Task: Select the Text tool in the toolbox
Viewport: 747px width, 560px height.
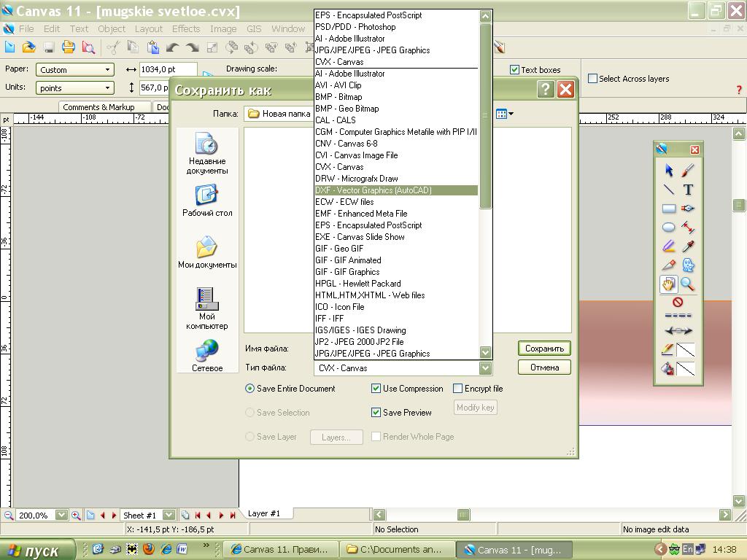Action: pyautogui.click(x=687, y=189)
